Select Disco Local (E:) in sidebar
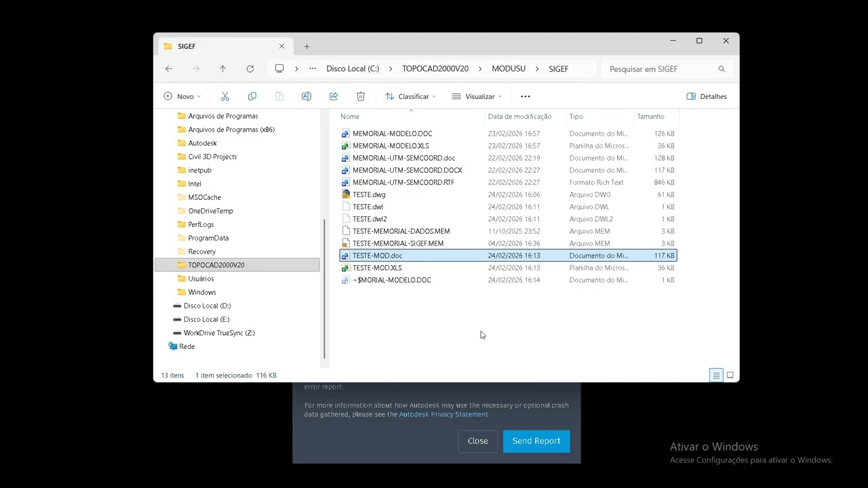868x488 pixels. [x=207, y=319]
